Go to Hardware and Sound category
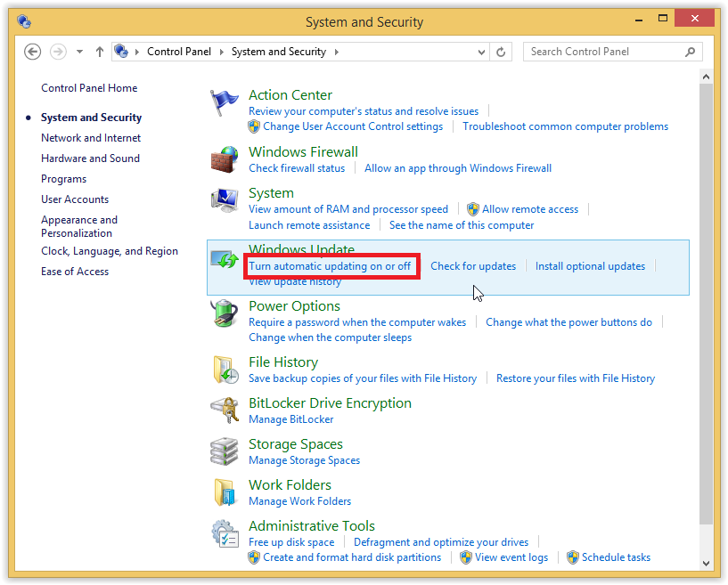The width and height of the screenshot is (728, 585). coord(90,158)
